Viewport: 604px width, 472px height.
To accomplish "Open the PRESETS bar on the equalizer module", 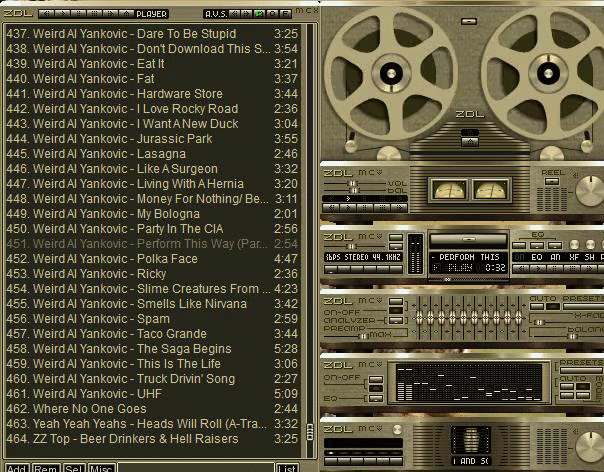I will pos(584,306).
